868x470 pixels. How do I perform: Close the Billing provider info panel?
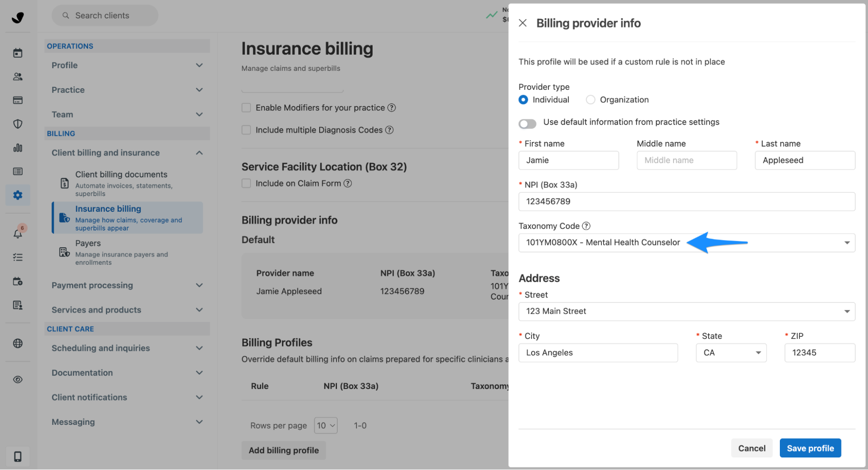coord(523,23)
